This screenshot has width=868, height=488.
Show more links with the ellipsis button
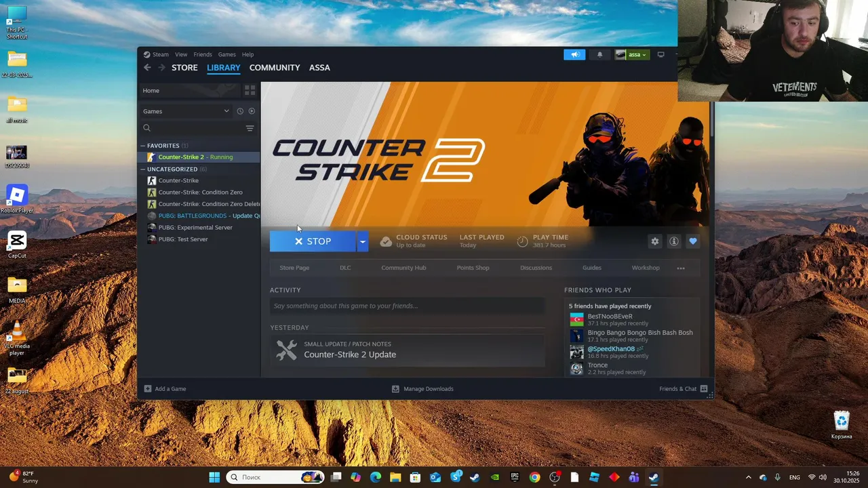(681, 268)
